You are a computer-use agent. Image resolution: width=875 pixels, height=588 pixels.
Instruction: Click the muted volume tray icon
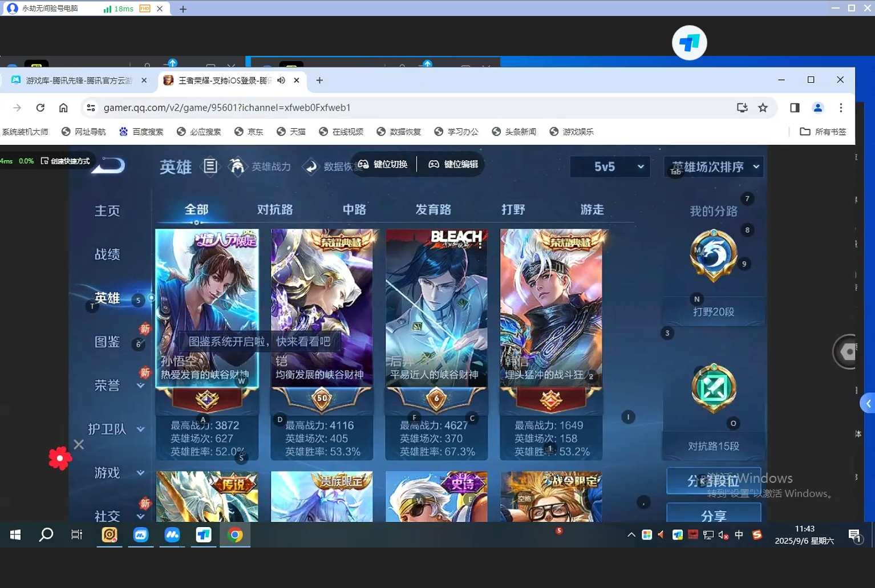tap(723, 535)
